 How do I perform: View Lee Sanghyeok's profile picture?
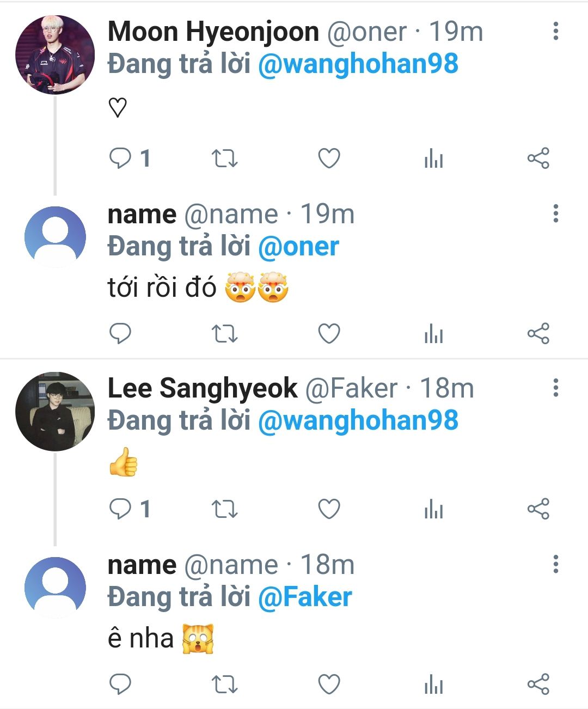(54, 411)
